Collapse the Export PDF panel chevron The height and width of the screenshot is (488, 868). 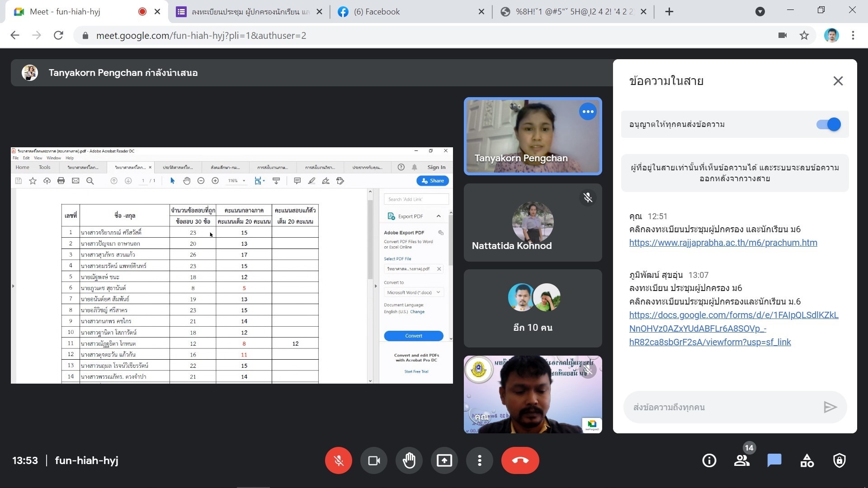[x=439, y=216]
